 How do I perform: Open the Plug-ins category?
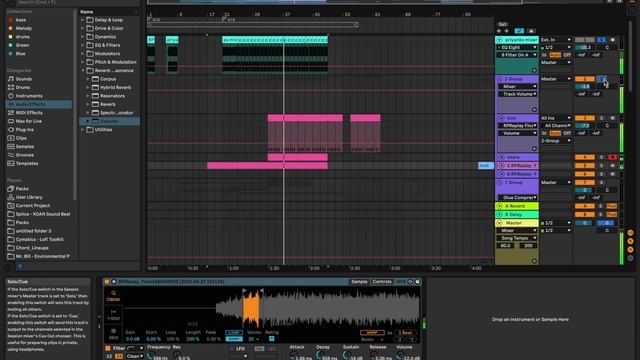24,130
